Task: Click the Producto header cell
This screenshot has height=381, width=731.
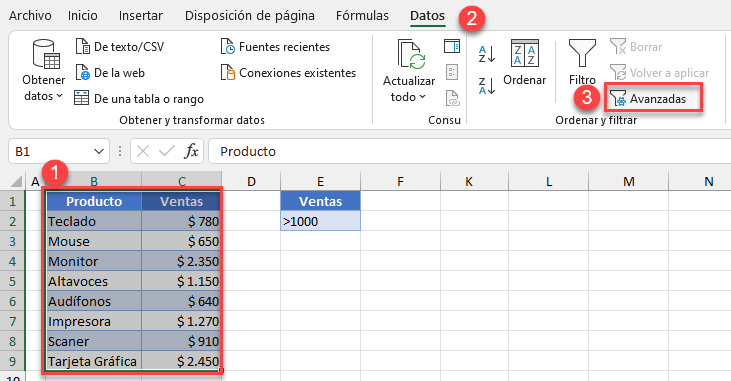Action: (x=94, y=201)
